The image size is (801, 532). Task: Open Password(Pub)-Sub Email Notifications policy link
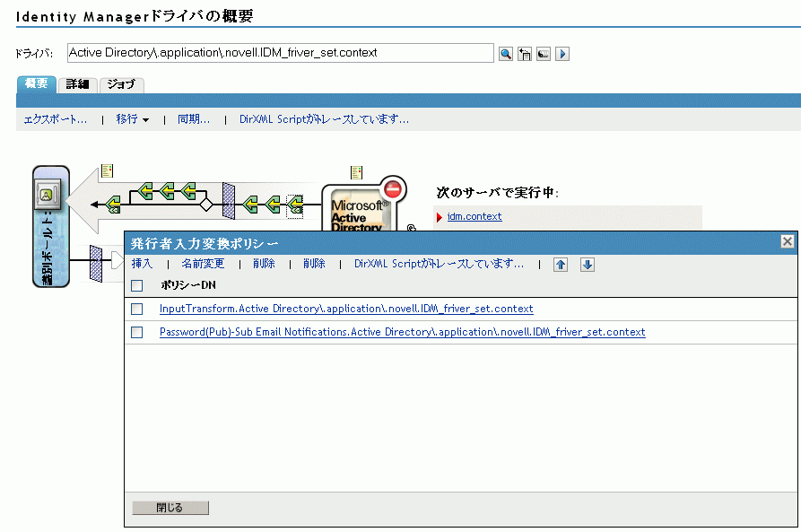tap(403, 332)
